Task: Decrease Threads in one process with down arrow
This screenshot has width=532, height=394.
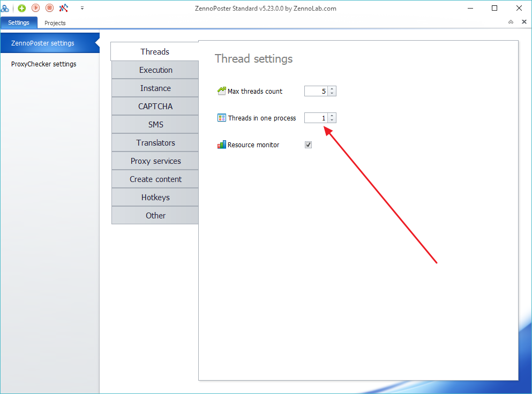Action: [x=332, y=120]
